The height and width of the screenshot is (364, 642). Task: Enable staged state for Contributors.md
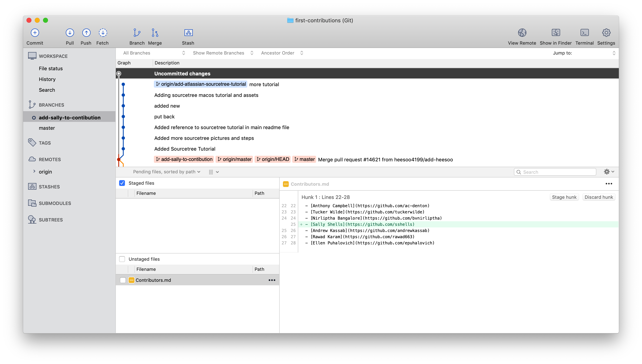(123, 280)
